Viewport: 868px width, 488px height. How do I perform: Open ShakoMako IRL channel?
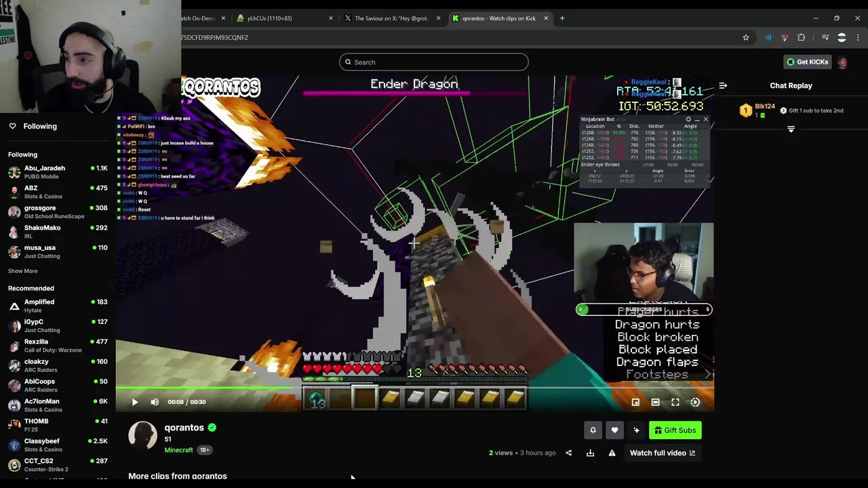pyautogui.click(x=58, y=232)
